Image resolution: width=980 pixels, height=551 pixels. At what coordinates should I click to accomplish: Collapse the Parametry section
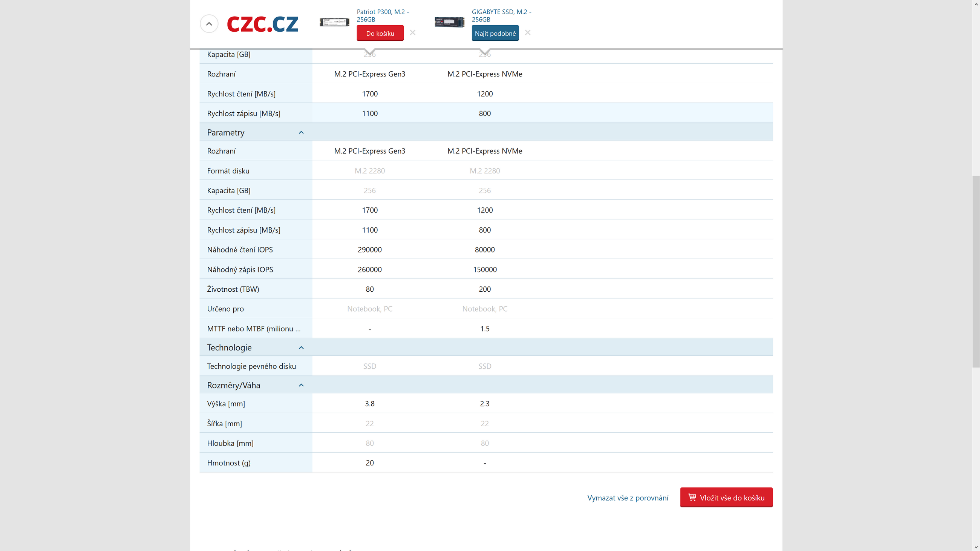[301, 132]
